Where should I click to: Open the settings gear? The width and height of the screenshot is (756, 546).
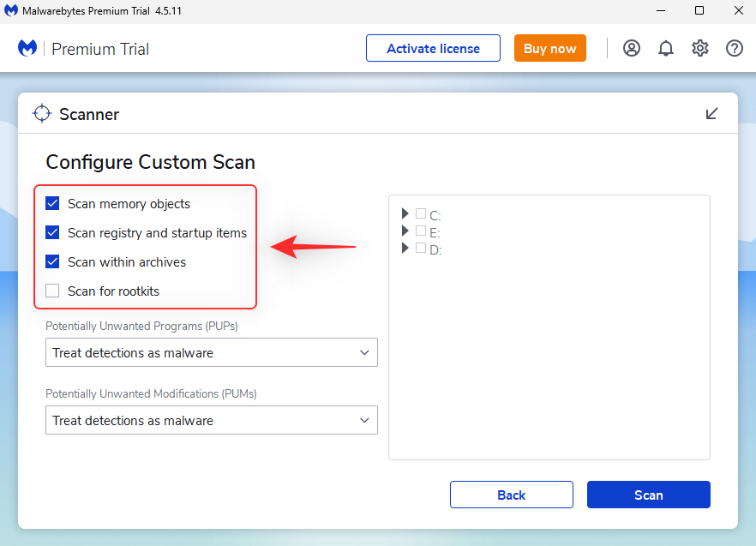pyautogui.click(x=700, y=48)
